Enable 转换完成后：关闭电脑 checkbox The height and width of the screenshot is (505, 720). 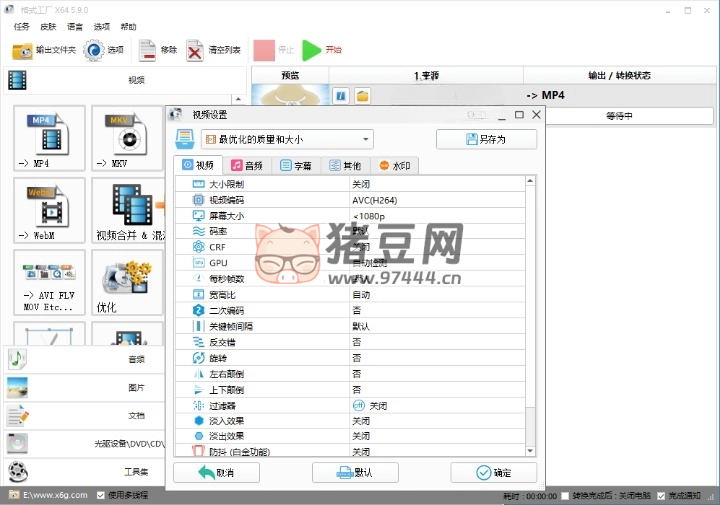(x=566, y=495)
